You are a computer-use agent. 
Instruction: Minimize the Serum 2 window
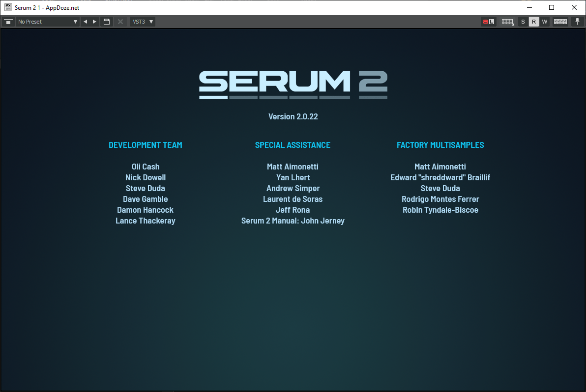(529, 7)
